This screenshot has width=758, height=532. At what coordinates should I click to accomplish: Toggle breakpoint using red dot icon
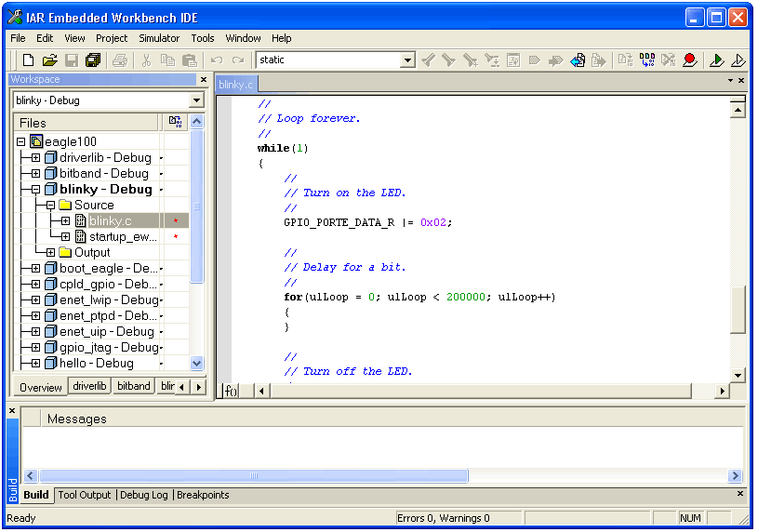tap(689, 60)
